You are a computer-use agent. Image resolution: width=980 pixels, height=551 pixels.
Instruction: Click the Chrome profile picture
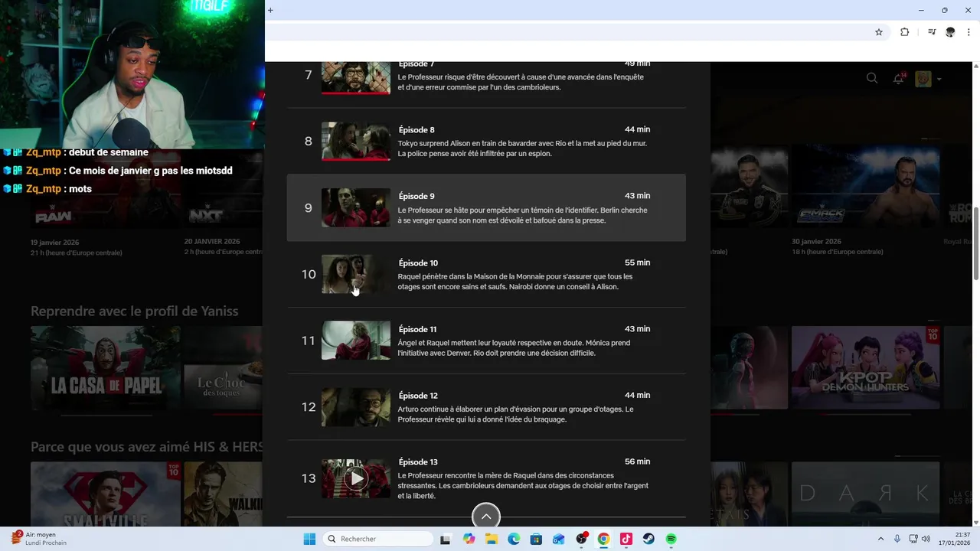[x=951, y=32]
